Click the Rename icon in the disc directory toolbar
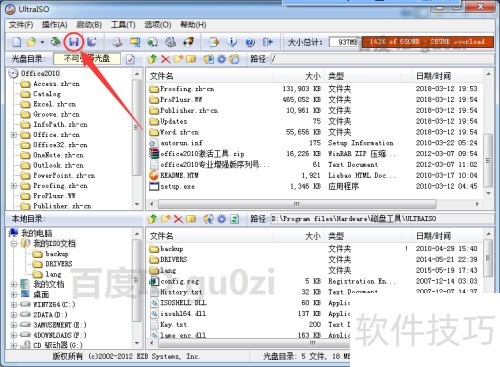This screenshot has width=500, height=367. point(191,59)
